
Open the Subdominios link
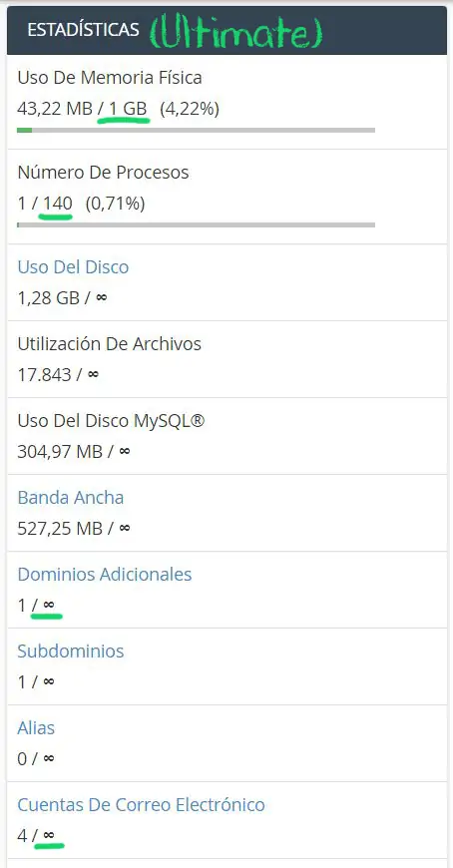click(70, 651)
